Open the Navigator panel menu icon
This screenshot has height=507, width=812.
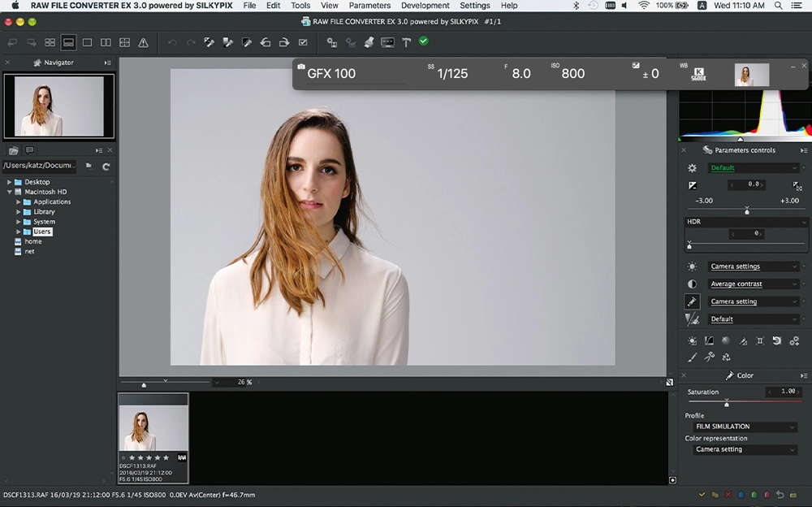pos(108,63)
